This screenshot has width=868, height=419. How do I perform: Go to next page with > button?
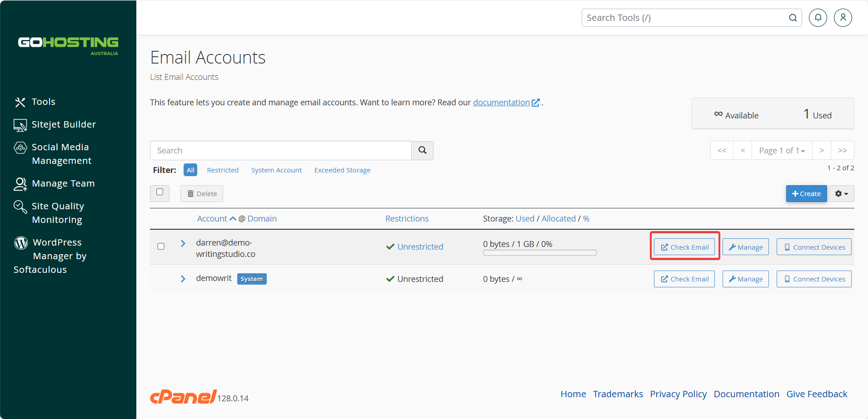pos(822,151)
